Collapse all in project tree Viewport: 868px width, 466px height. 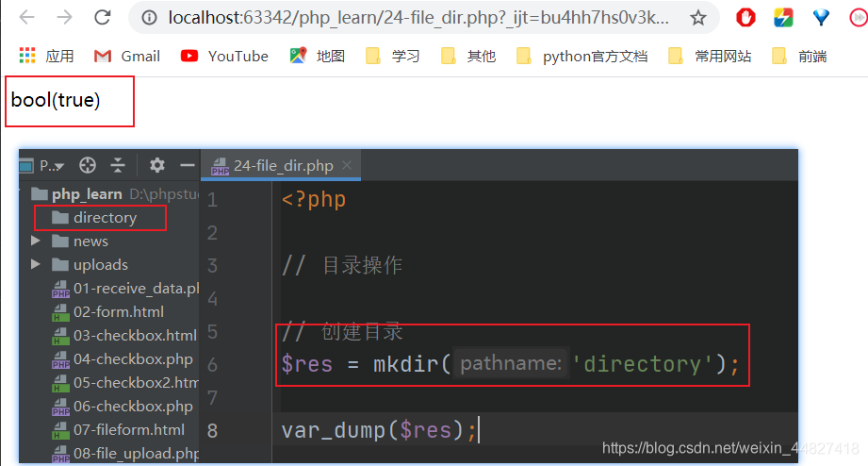[118, 165]
